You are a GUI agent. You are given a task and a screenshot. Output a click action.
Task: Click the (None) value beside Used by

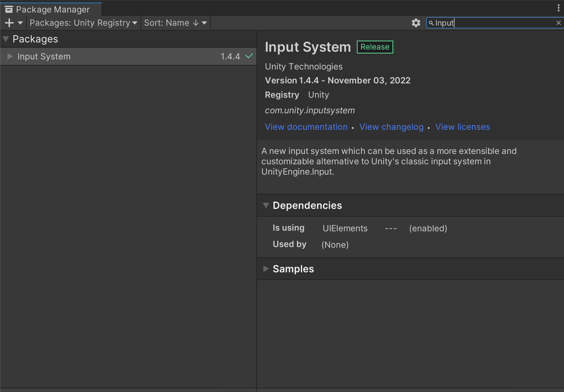pyautogui.click(x=335, y=245)
